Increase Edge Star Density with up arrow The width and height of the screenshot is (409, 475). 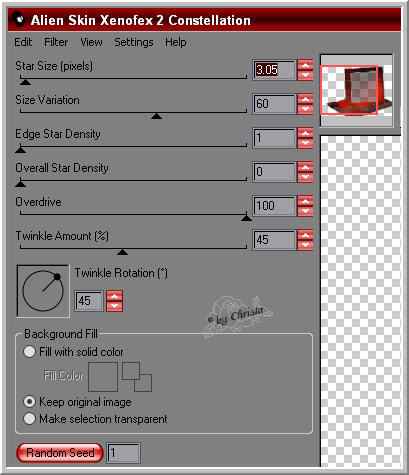point(305,133)
